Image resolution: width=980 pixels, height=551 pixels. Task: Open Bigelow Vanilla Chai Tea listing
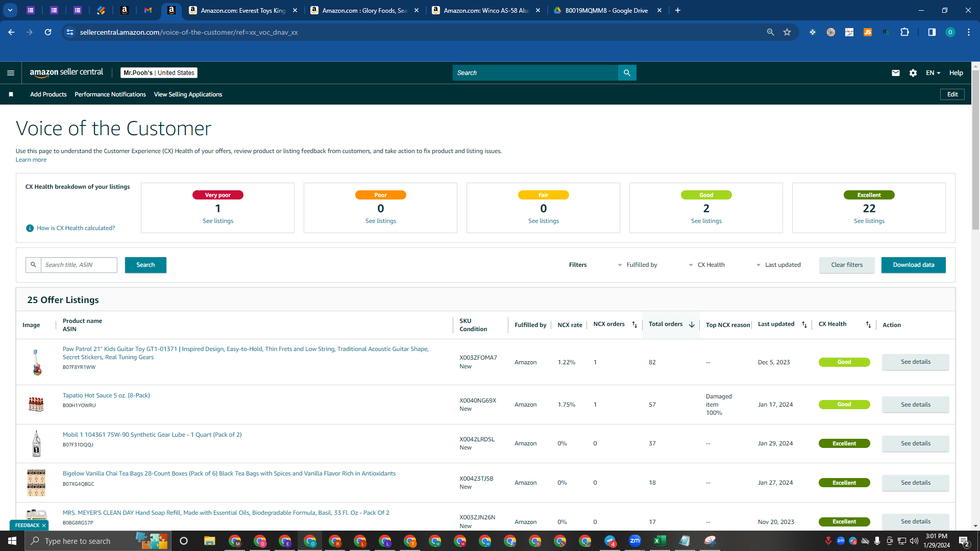pos(229,473)
